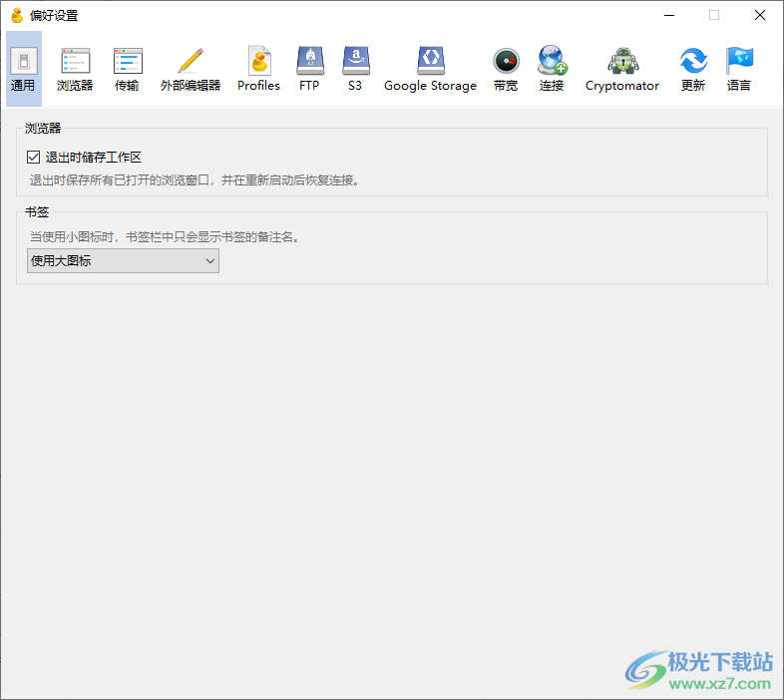
Task: Open the 连接 connection globe settings
Action: pos(552,69)
